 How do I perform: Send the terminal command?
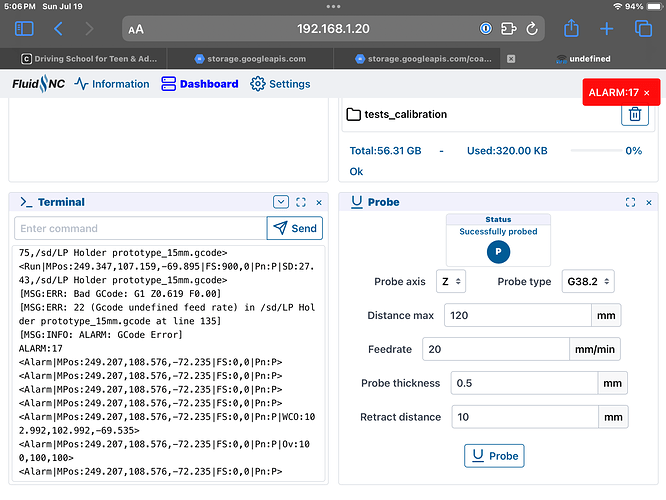295,228
